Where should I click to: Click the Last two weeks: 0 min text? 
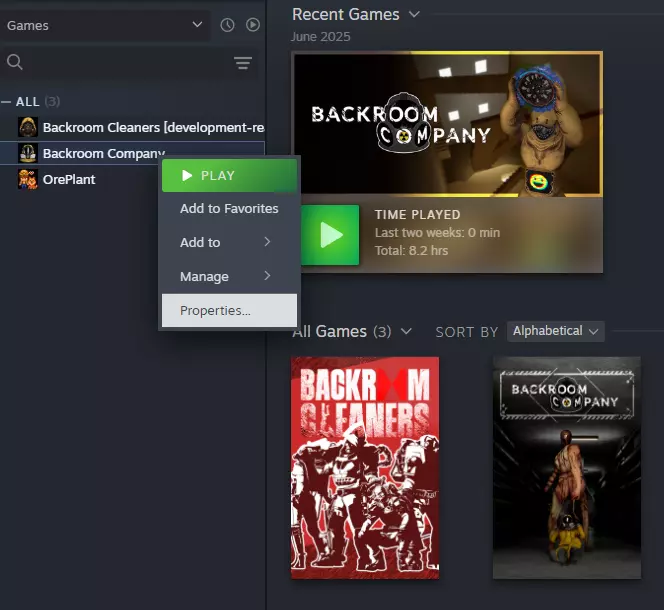437,233
